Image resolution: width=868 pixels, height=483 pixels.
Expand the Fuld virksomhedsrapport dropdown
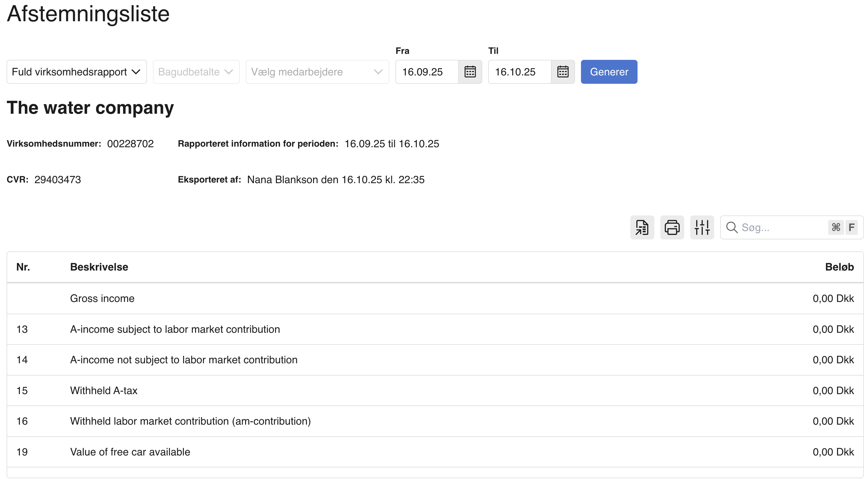(x=77, y=72)
